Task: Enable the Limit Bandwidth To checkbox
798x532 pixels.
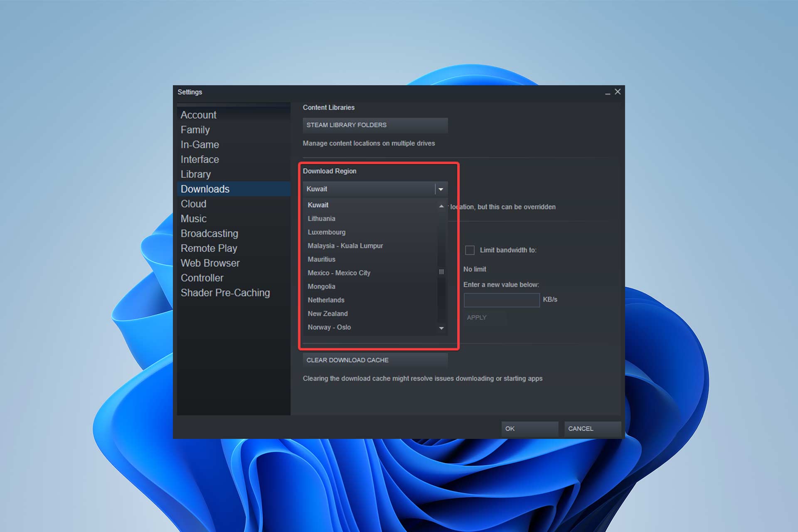Action: [x=469, y=250]
